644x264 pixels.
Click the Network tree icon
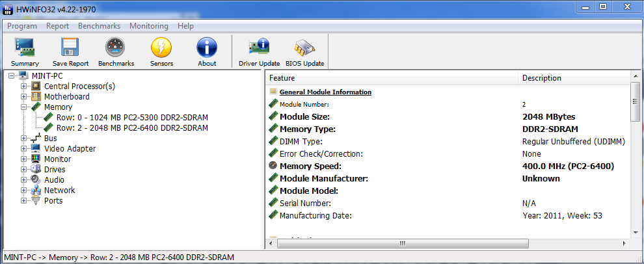click(x=36, y=190)
